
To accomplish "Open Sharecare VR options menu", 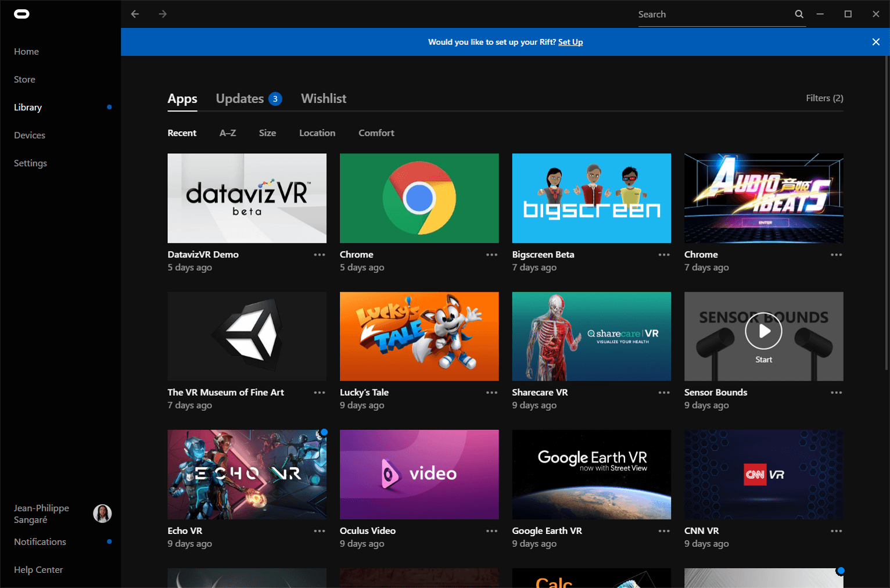I will (664, 393).
